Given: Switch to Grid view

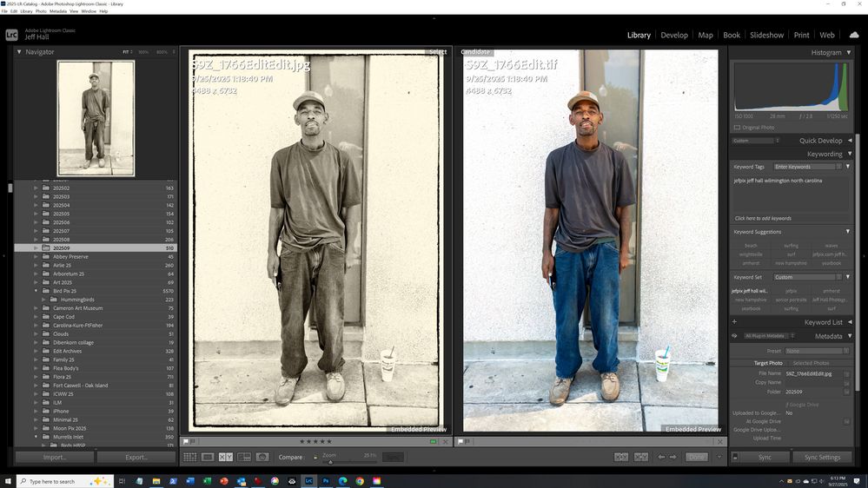Looking at the screenshot, I should pyautogui.click(x=190, y=457).
